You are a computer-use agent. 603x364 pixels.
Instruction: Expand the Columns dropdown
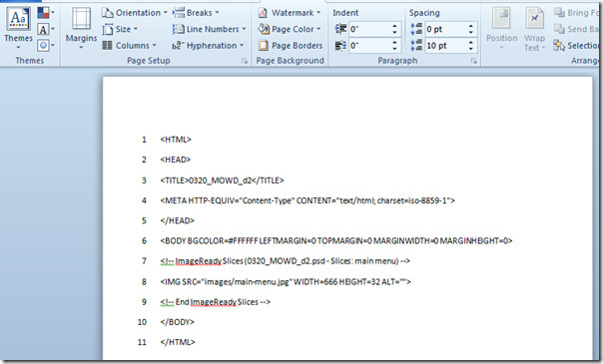pyautogui.click(x=129, y=45)
